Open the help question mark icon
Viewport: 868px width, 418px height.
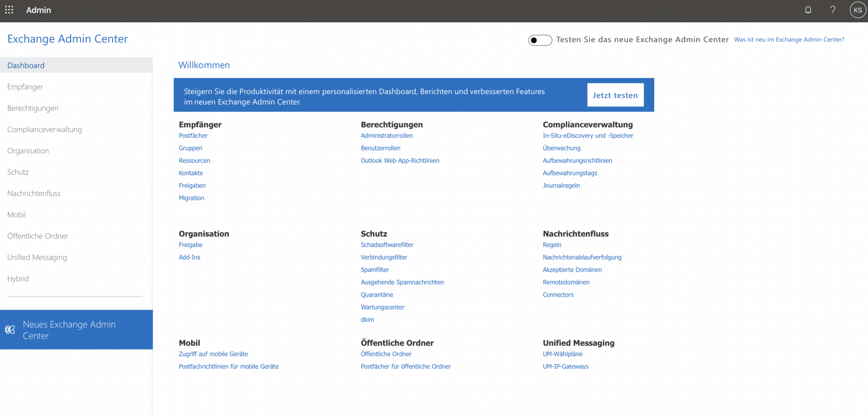click(833, 10)
